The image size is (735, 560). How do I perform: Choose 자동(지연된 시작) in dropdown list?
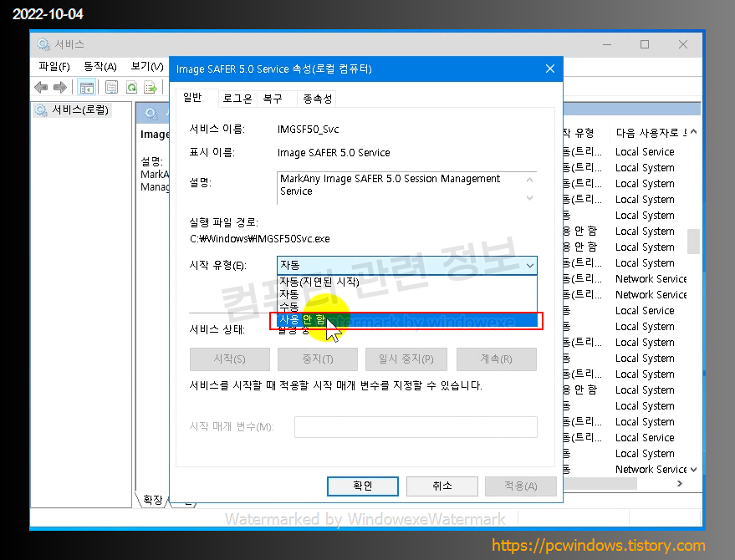click(407, 282)
